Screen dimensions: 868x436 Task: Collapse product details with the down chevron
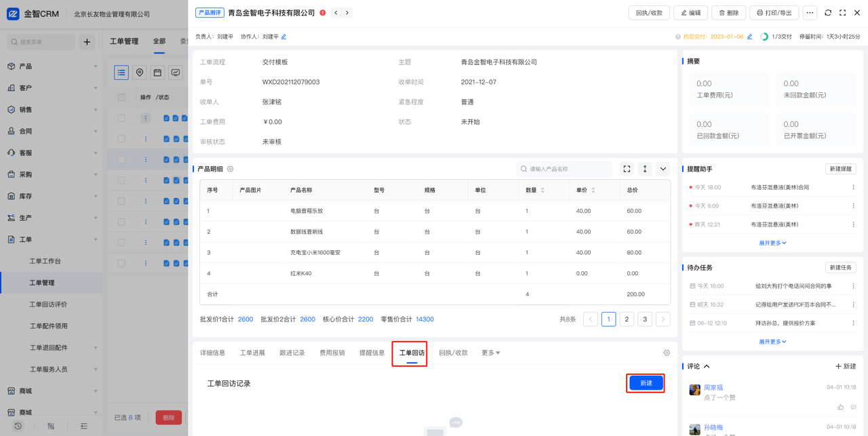coord(663,169)
